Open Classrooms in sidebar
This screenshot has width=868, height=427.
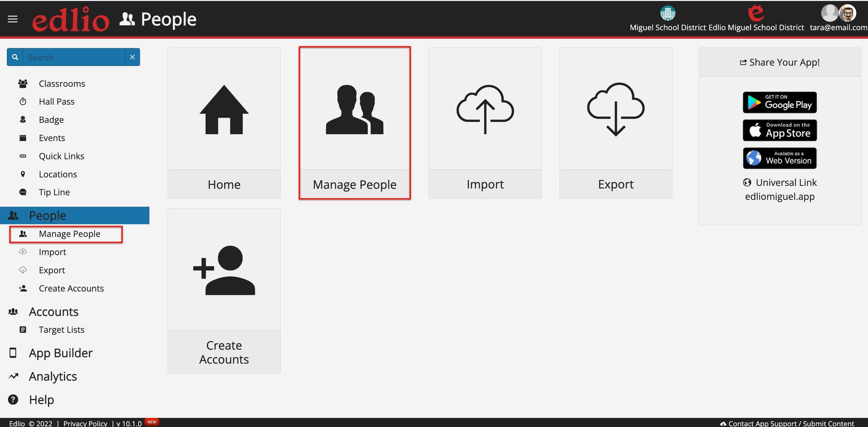click(62, 84)
